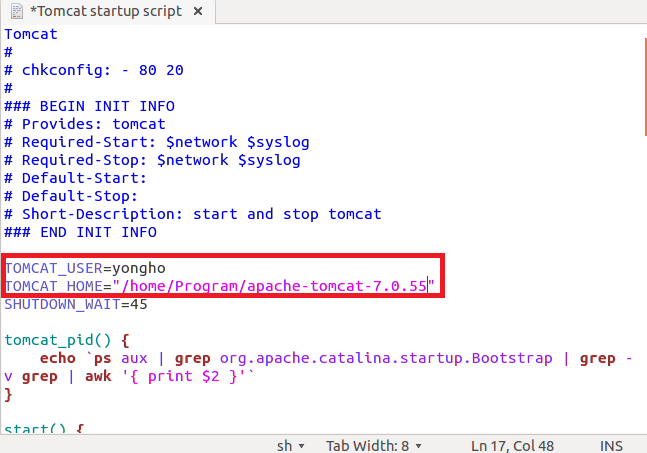Close the Tomcat startup script tab
The width and height of the screenshot is (647, 453).
point(198,12)
